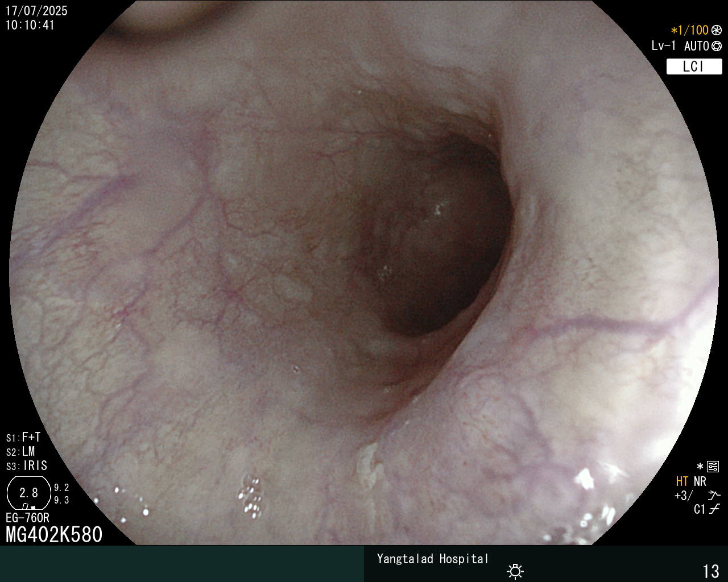The height and width of the screenshot is (582, 728).
Task: Click the time text 10:10:41
Action: tap(30, 25)
